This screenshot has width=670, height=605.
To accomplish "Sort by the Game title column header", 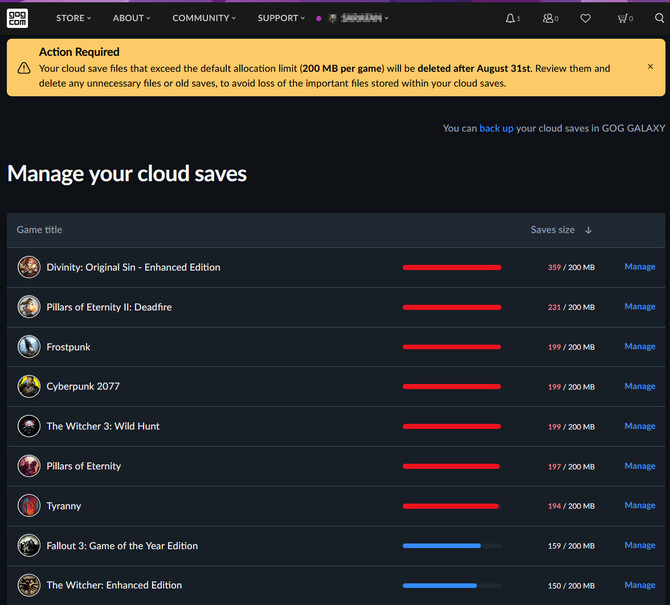I will coord(39,230).
